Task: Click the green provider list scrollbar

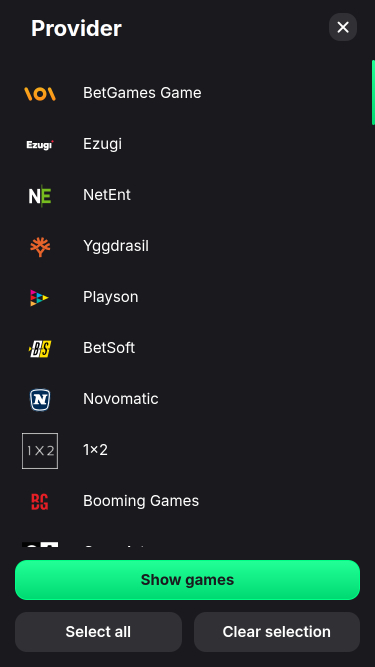Action: point(373,92)
